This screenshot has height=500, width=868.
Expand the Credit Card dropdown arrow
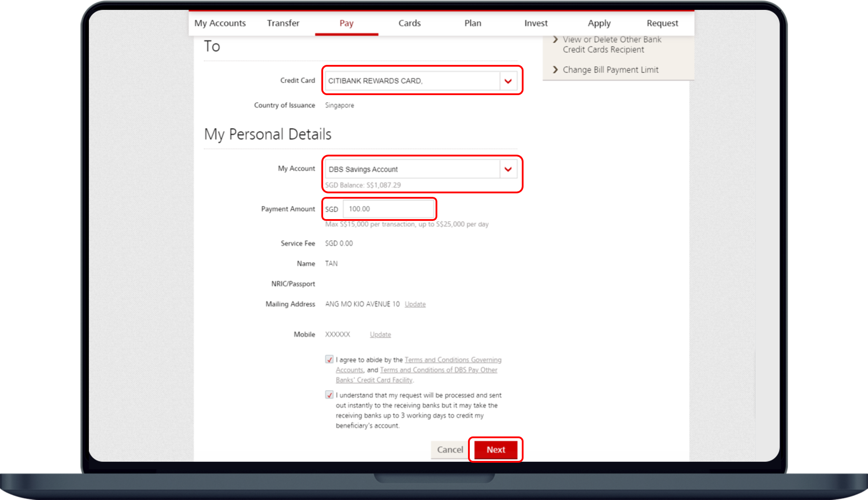coord(508,81)
